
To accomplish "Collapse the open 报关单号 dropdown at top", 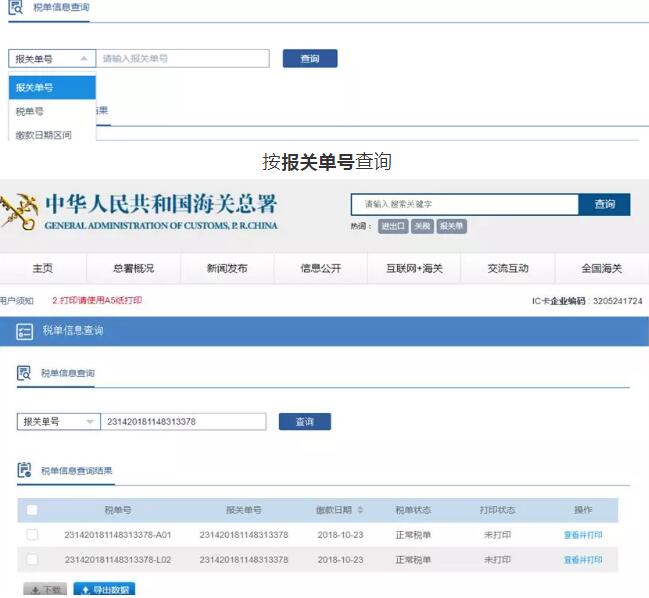I will (52, 59).
